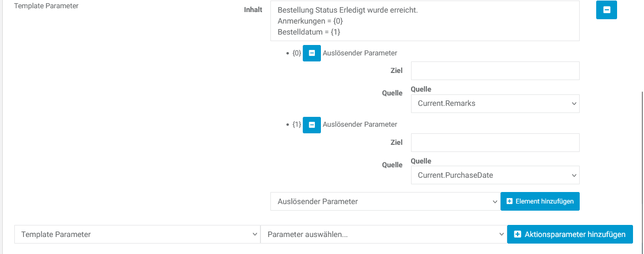The height and width of the screenshot is (254, 644).
Task: Click small 'Quelle' label above Current.PurchaseDate
Action: [421, 161]
